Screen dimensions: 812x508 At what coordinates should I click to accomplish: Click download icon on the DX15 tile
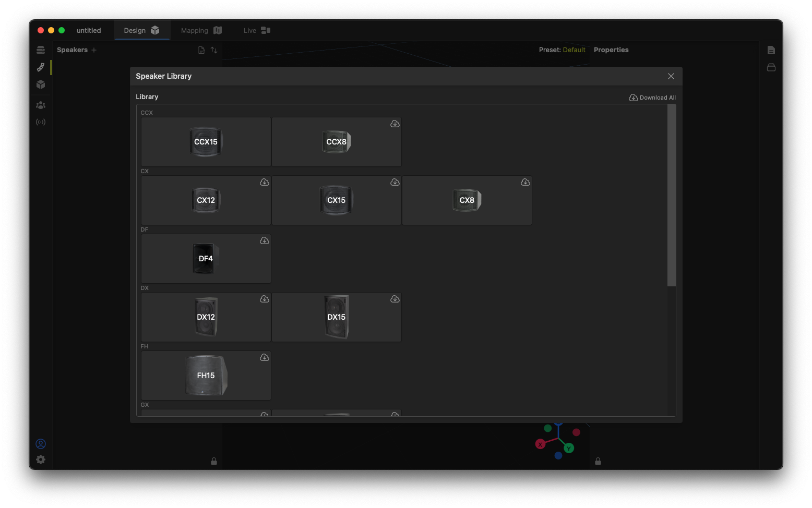coord(395,299)
